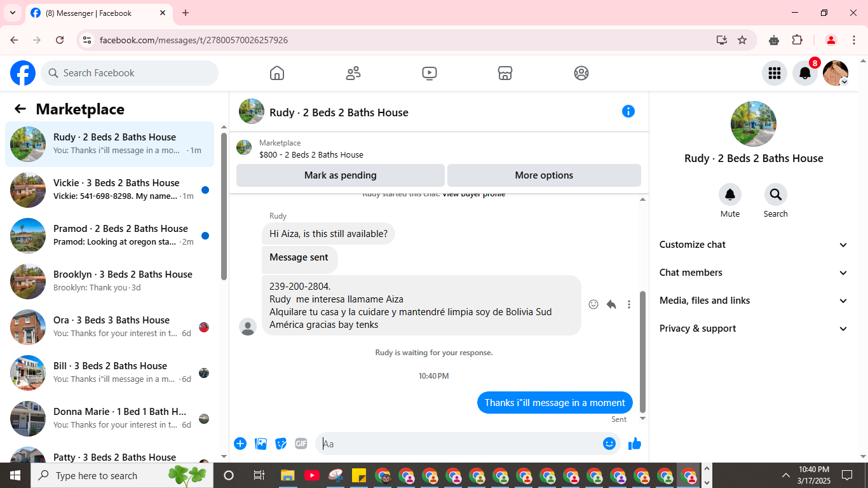
Task: Open the Video (Watch) icon
Action: [430, 73]
